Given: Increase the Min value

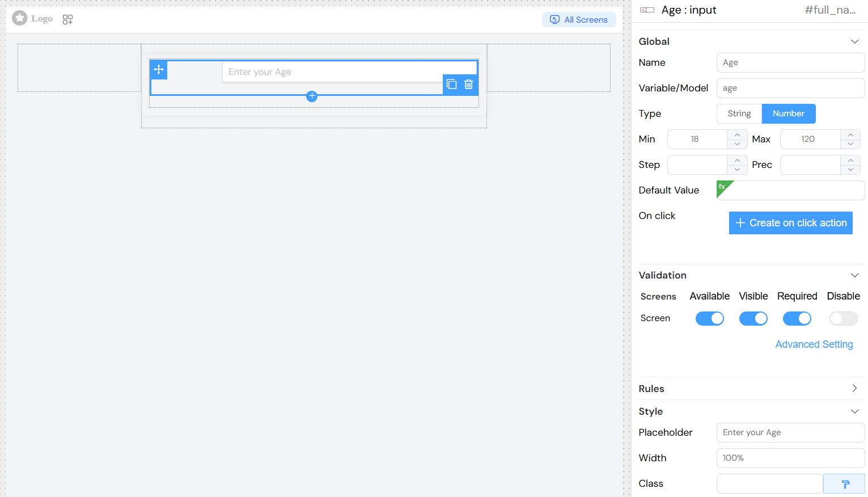Looking at the screenshot, I should pyautogui.click(x=737, y=134).
